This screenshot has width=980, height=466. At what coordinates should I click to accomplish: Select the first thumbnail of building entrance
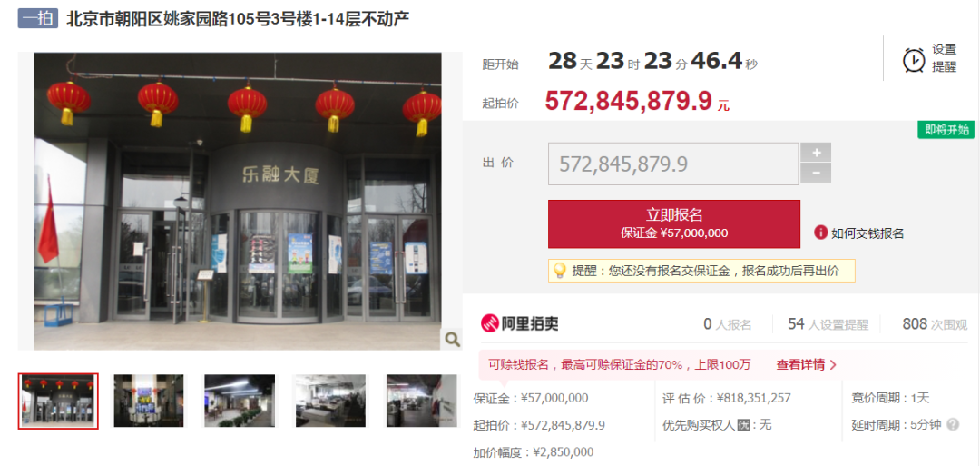pos(58,401)
